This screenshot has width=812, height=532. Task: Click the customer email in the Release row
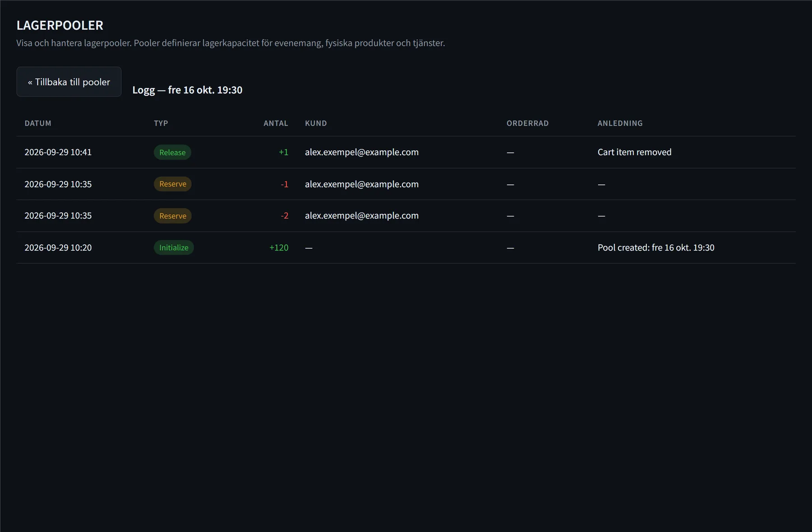click(x=362, y=152)
